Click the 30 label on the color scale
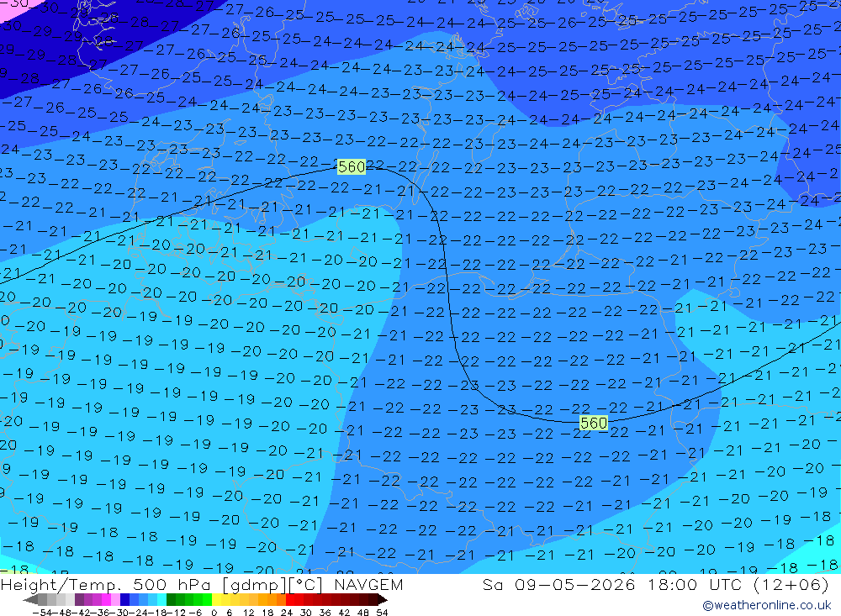Image resolution: width=841 pixels, height=616 pixels. tap(306, 613)
